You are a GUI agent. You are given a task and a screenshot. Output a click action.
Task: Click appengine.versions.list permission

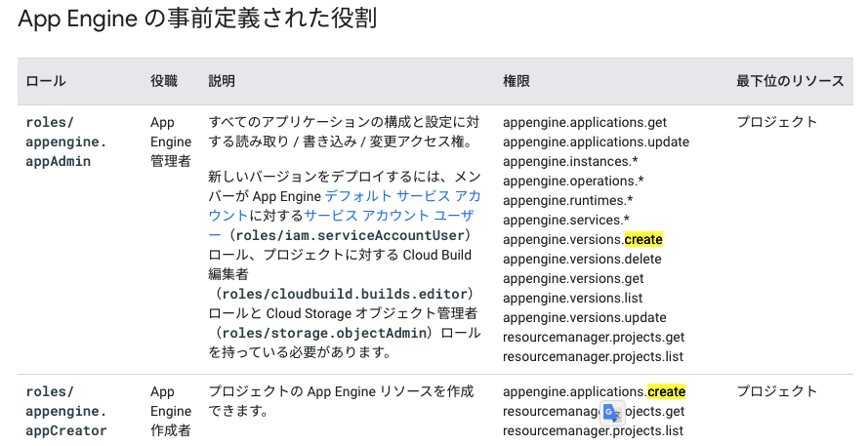click(572, 299)
